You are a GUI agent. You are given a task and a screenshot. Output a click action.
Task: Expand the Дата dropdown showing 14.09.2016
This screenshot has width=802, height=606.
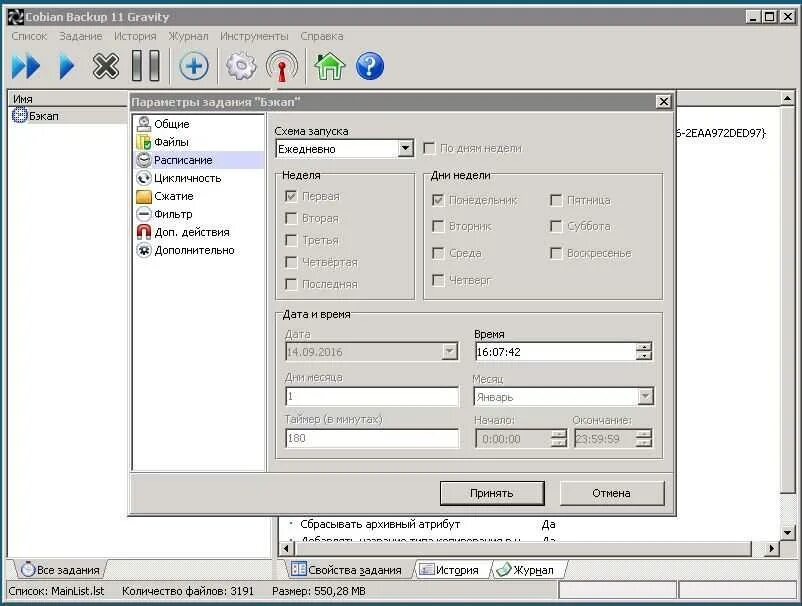point(450,352)
